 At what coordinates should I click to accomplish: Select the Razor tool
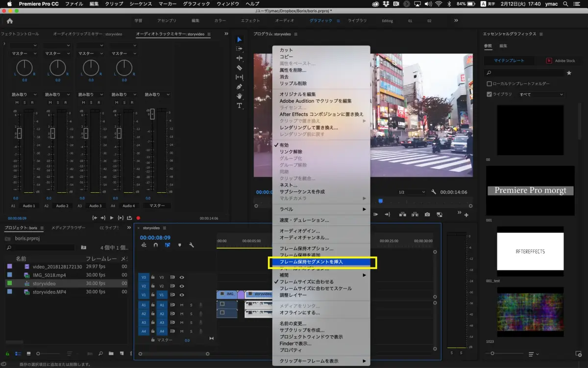click(x=239, y=67)
